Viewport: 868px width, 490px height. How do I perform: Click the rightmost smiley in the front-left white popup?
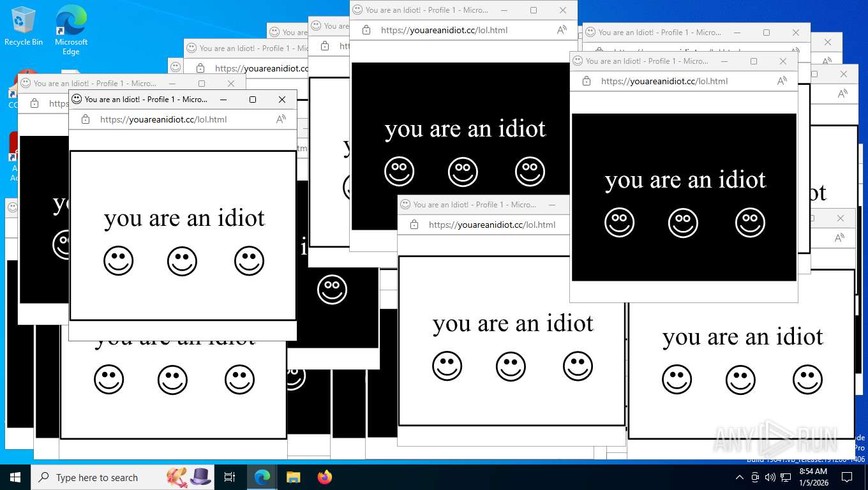249,261
